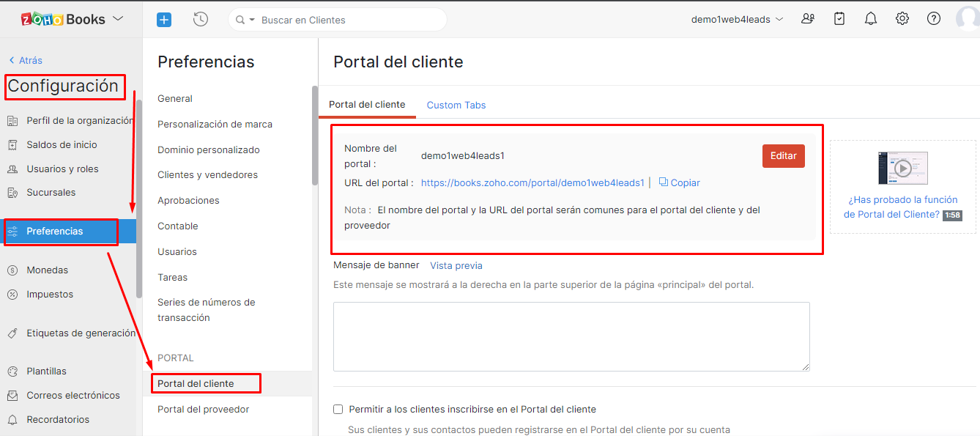Click the Preferencias sliders icon
Image resolution: width=980 pixels, height=436 pixels.
(12, 232)
